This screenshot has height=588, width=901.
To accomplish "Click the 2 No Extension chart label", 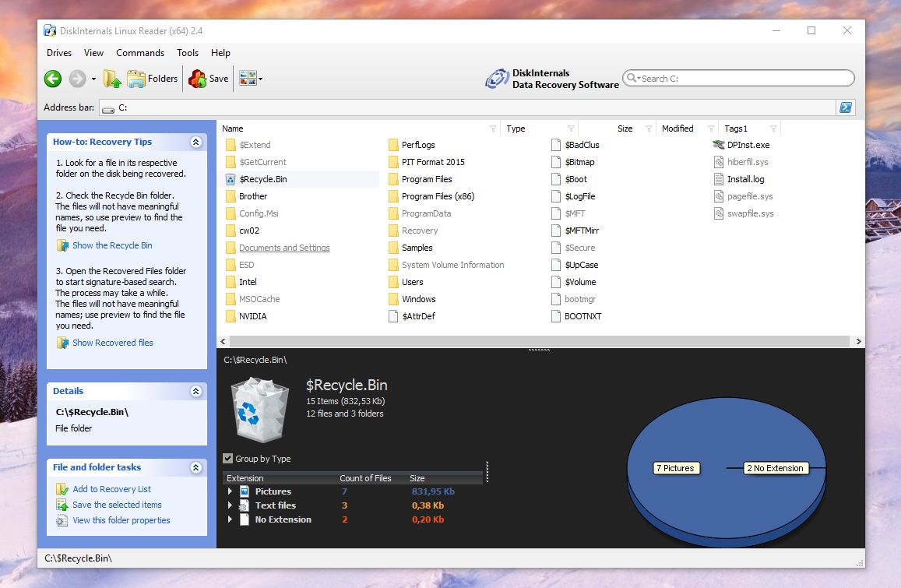I will click(x=775, y=468).
